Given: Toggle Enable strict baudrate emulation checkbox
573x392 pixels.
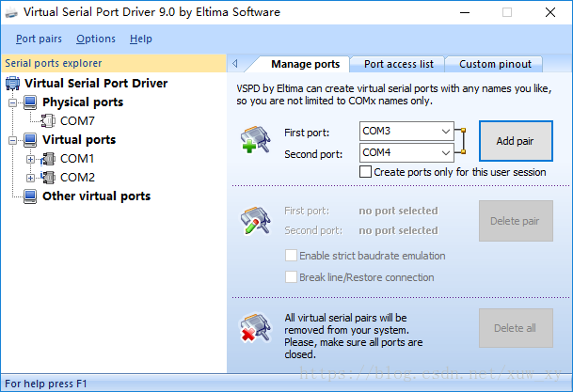Looking at the screenshot, I should pos(291,256).
